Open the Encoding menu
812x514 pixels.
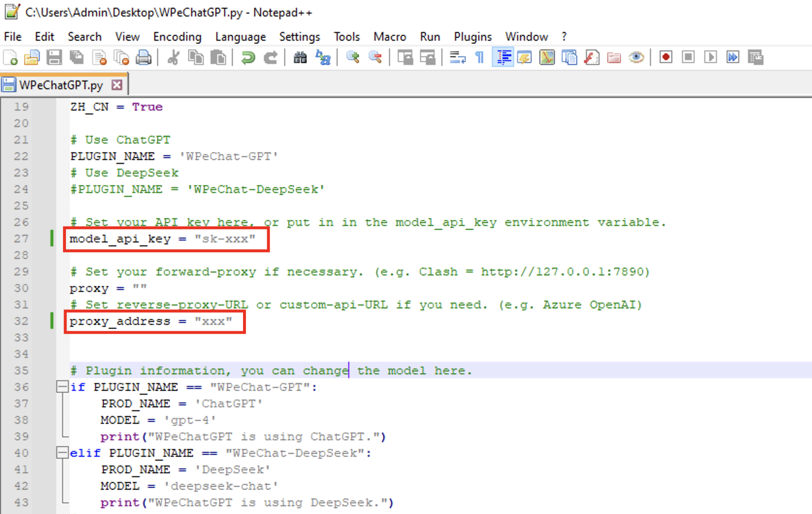click(x=177, y=37)
